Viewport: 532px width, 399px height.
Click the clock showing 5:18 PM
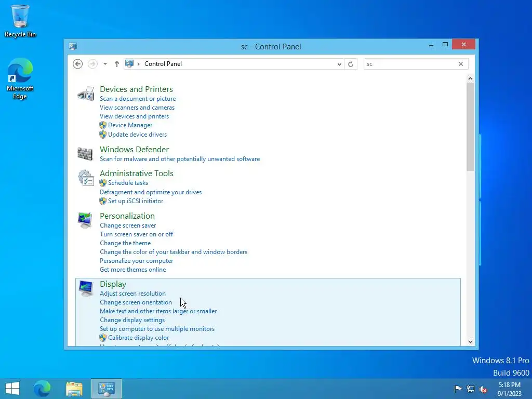coord(509,385)
